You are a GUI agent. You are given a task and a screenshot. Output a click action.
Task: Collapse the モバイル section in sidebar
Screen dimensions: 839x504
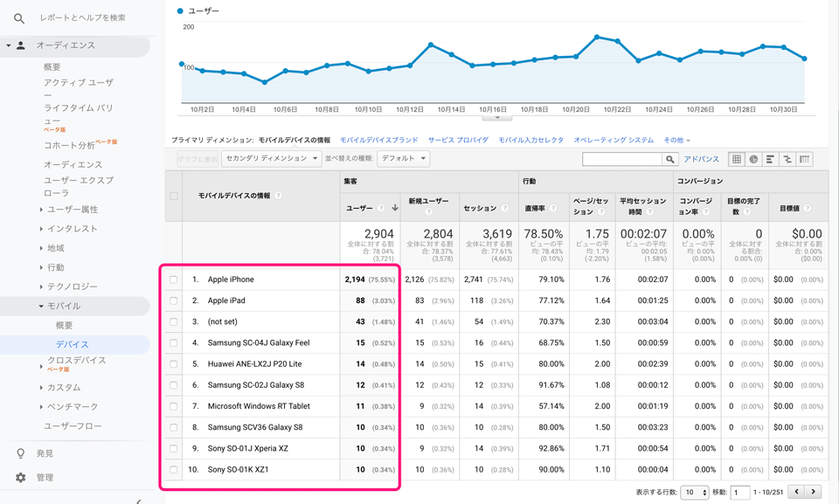point(41,306)
